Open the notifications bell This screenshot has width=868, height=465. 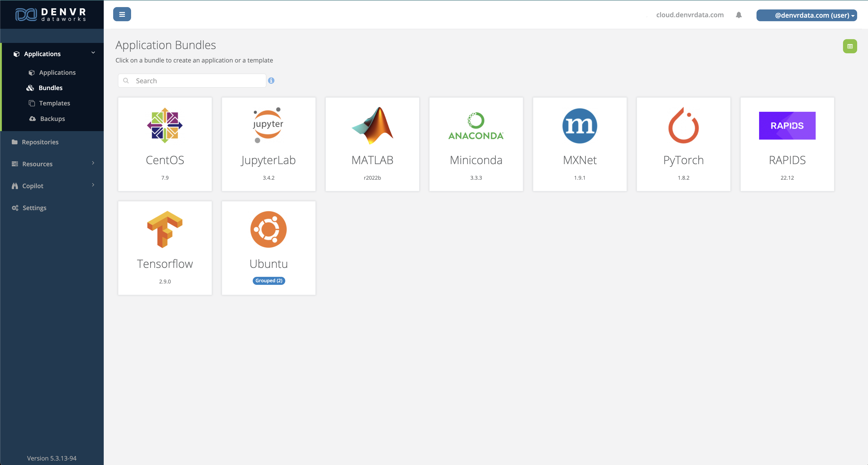(x=739, y=15)
